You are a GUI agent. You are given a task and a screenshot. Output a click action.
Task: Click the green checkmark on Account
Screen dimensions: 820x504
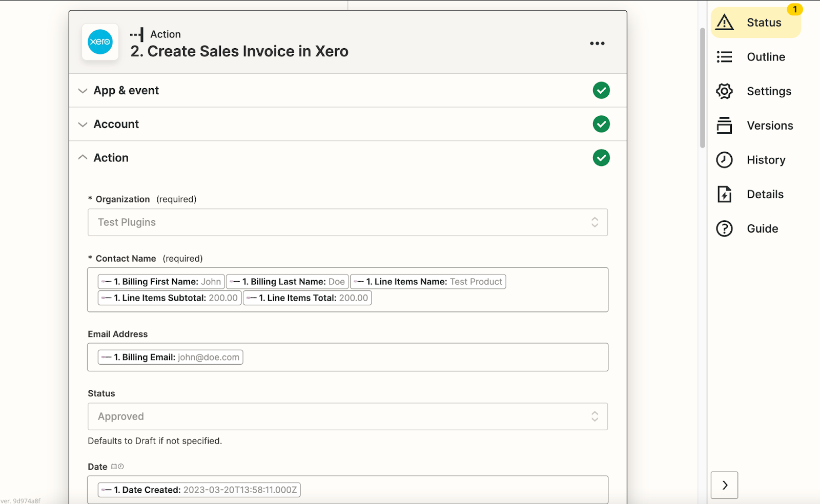[x=601, y=124]
